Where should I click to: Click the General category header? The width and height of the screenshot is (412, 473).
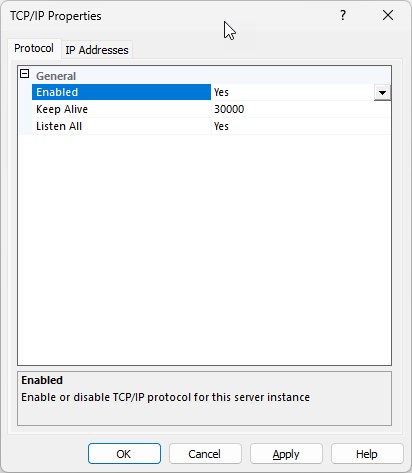(56, 76)
